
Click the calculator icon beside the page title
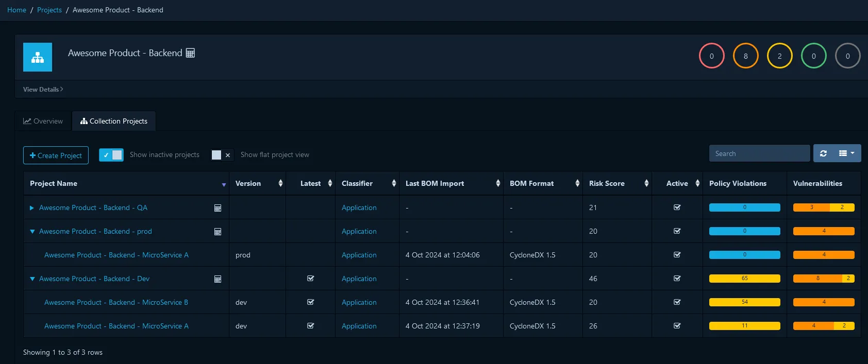pyautogui.click(x=190, y=53)
